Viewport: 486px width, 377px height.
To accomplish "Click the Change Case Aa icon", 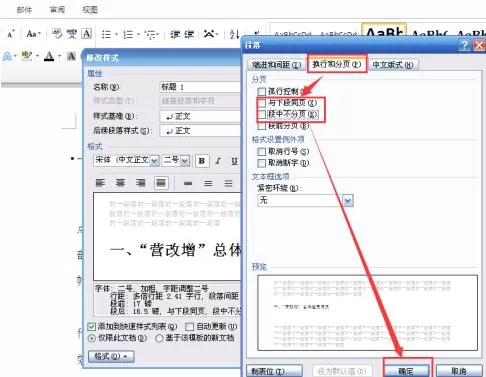I will coord(33,34).
